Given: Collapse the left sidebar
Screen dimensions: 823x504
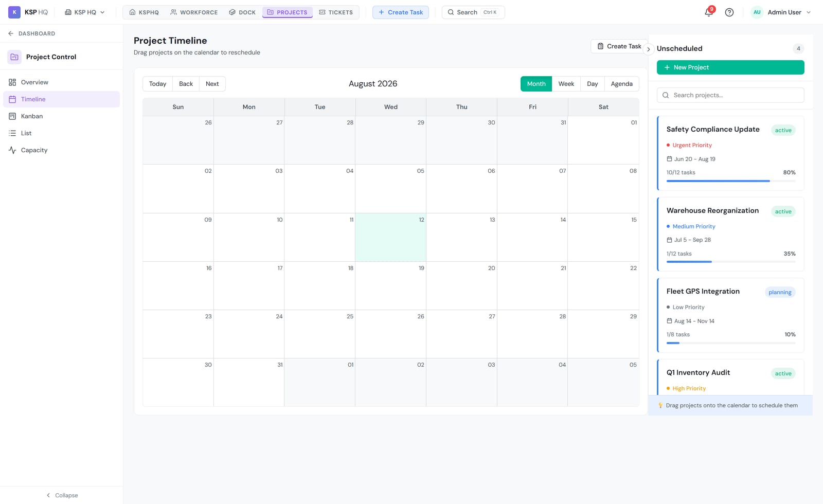Looking at the screenshot, I should coord(62,495).
